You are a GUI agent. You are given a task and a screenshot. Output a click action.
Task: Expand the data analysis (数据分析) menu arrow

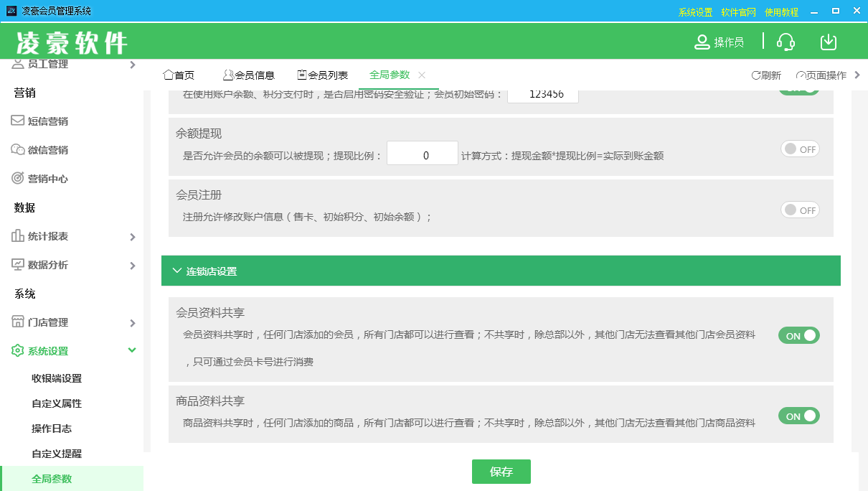point(132,266)
